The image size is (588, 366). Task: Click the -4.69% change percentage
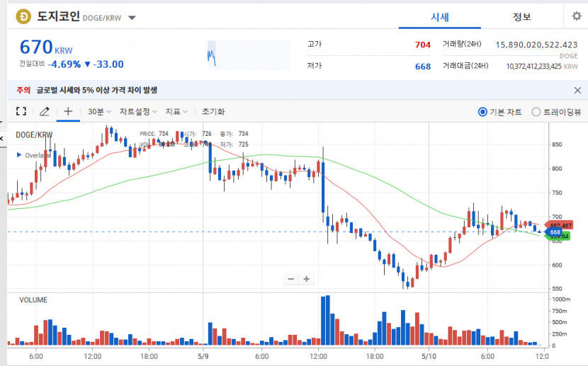coord(64,64)
